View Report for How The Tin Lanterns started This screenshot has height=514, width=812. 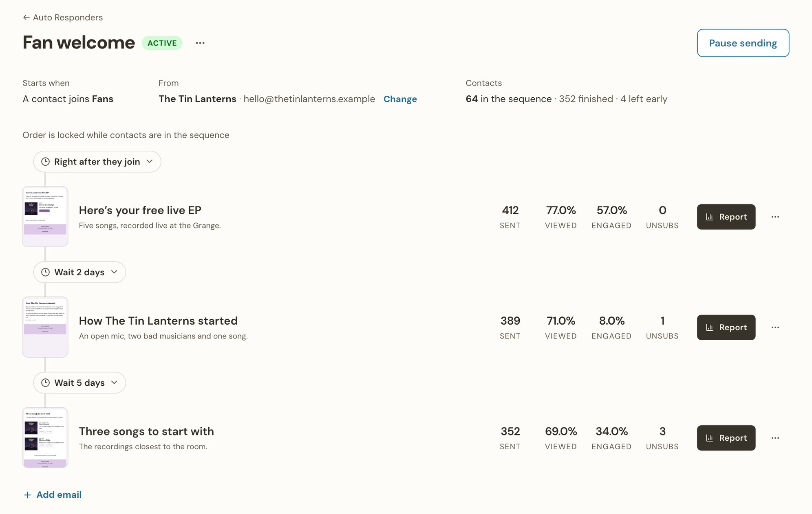pos(726,327)
